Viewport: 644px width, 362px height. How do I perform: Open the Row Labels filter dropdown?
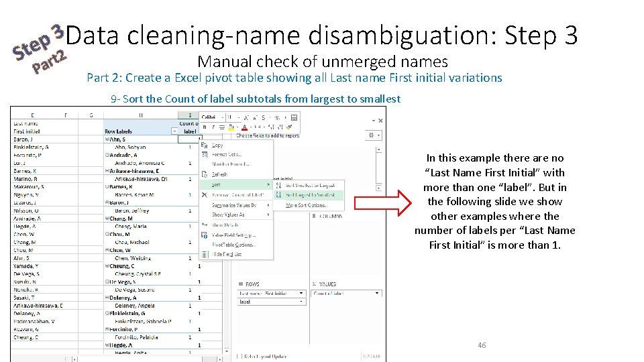(174, 131)
